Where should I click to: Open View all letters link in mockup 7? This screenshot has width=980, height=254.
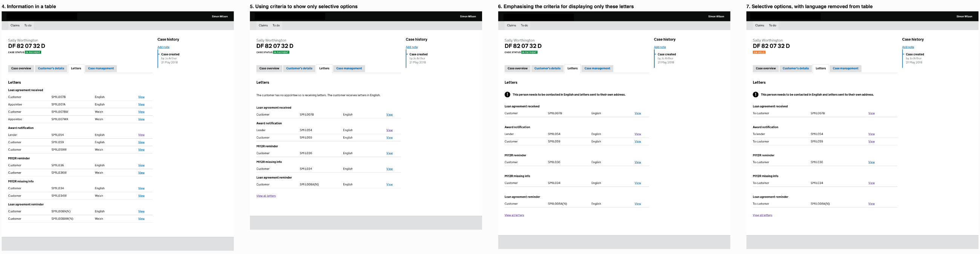point(763,215)
